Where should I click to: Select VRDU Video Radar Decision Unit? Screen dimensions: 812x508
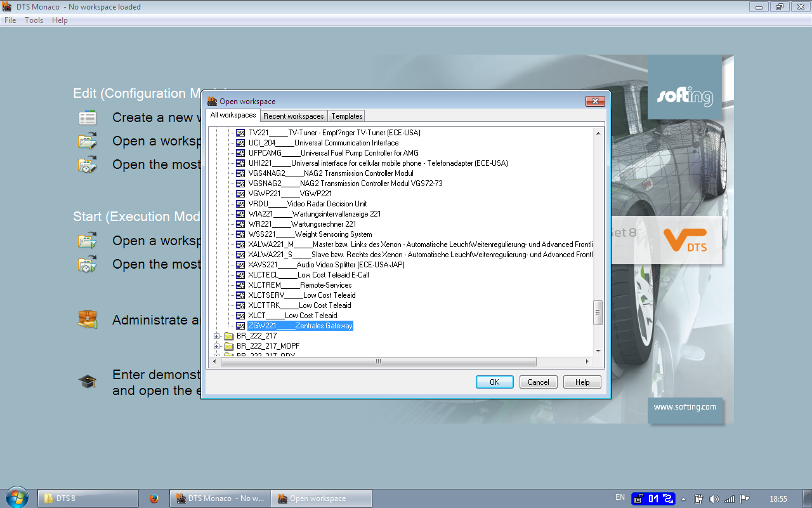tap(308, 204)
